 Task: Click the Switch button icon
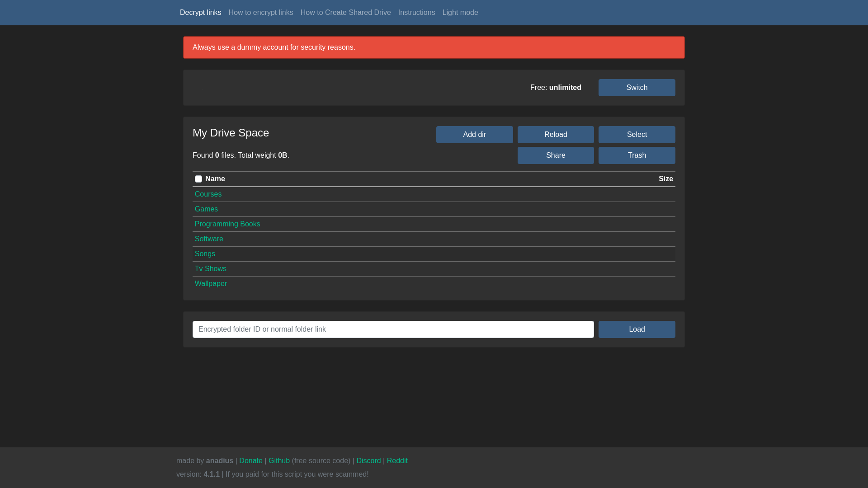click(637, 88)
